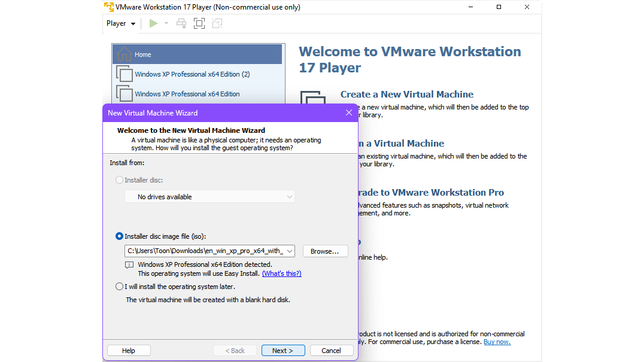Select Home in the library list
The width and height of the screenshot is (644, 362).
point(197,54)
